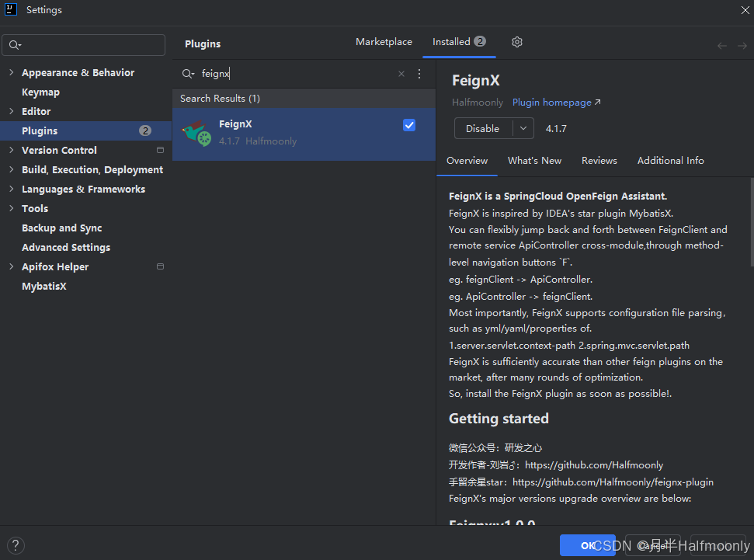Uncheck the FeignX enabled checkbox
This screenshot has height=560, width=754.
[409, 125]
